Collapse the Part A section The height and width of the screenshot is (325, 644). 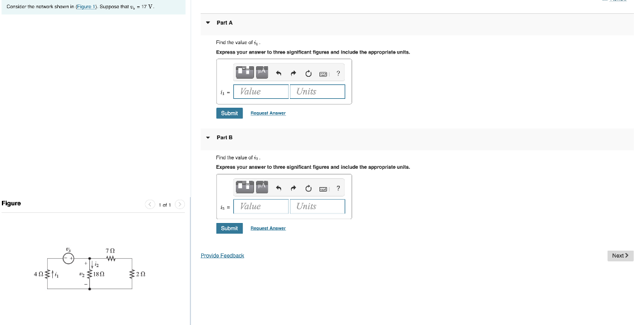click(208, 23)
